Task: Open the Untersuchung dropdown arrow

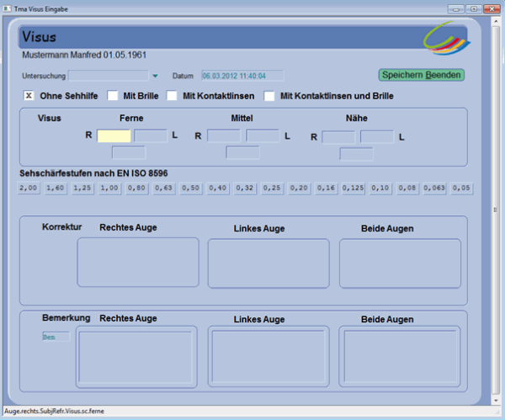Action: click(155, 76)
